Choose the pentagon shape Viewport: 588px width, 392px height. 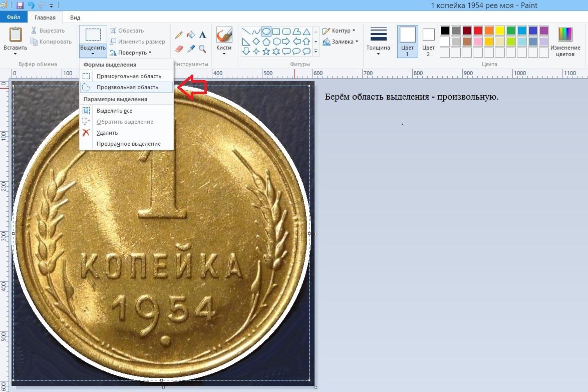266,42
